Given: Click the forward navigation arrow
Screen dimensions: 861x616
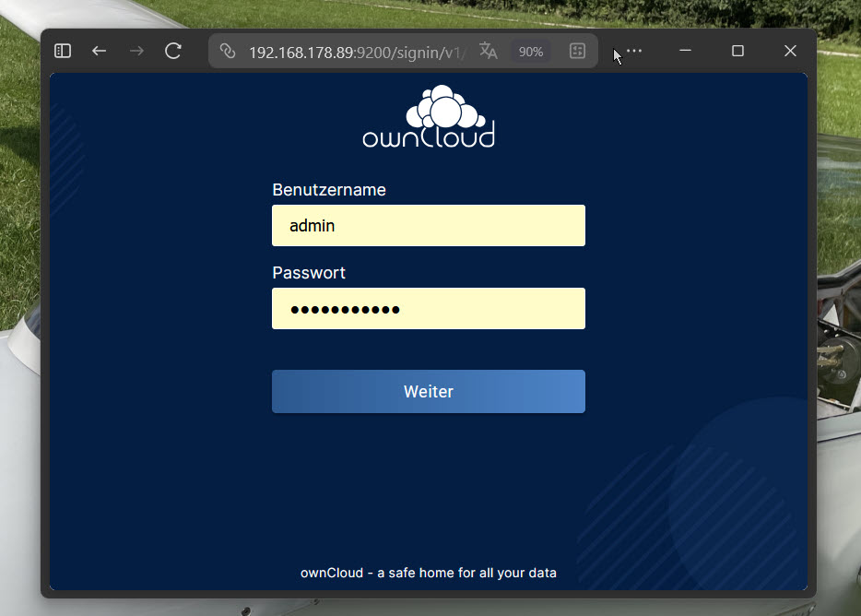Looking at the screenshot, I should [136, 52].
